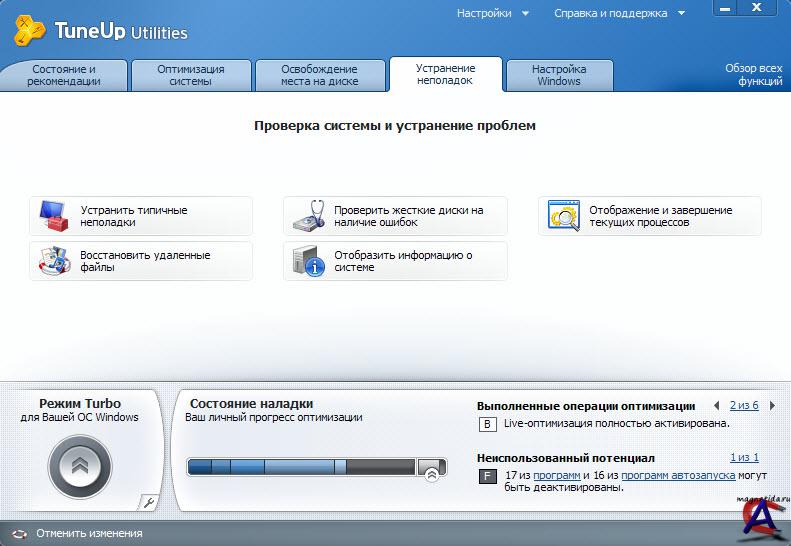Open the Настройка Windows tab
The width and height of the screenshot is (791, 546).
coord(559,76)
